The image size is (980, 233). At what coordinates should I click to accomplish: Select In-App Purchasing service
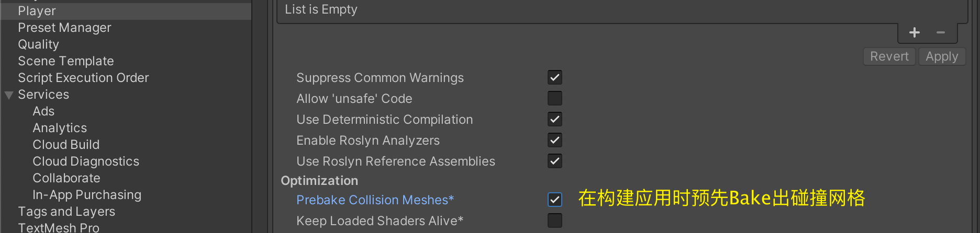(x=87, y=195)
